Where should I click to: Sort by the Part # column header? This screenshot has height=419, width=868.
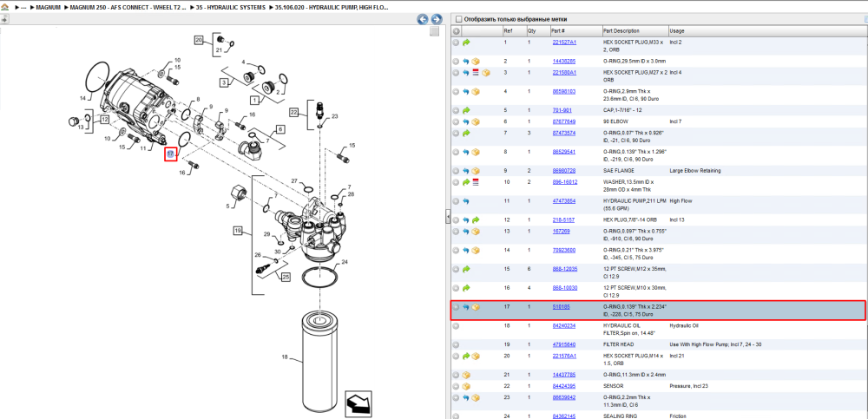[558, 31]
